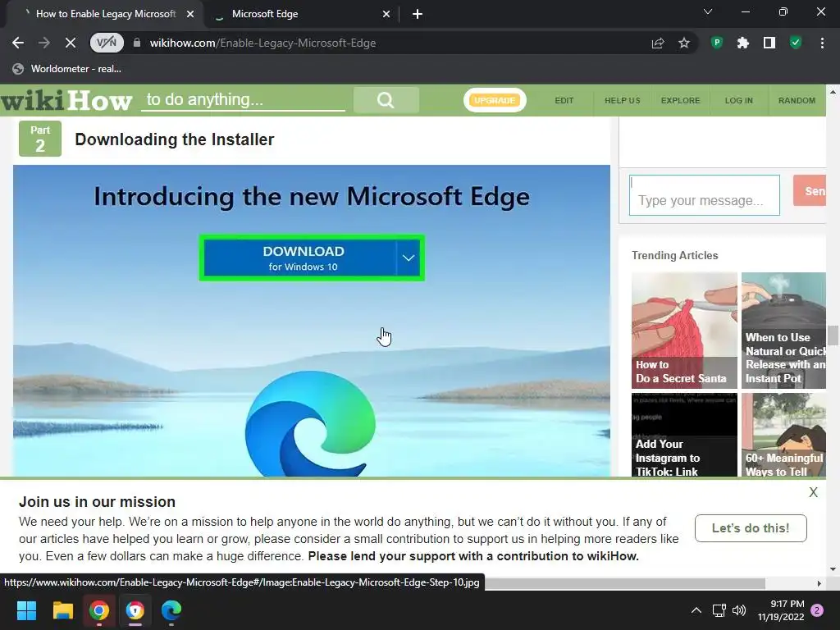Open the second Chrome profile taskbar icon
This screenshot has height=630, width=840.
point(135,610)
